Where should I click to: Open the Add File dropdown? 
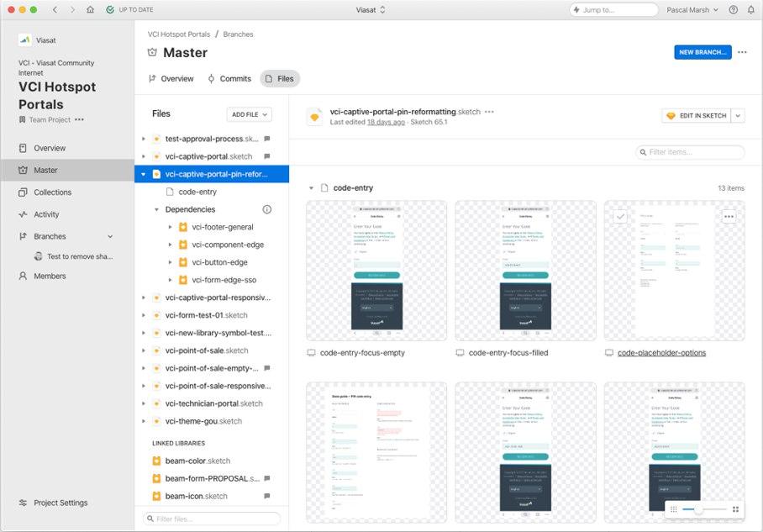point(249,114)
